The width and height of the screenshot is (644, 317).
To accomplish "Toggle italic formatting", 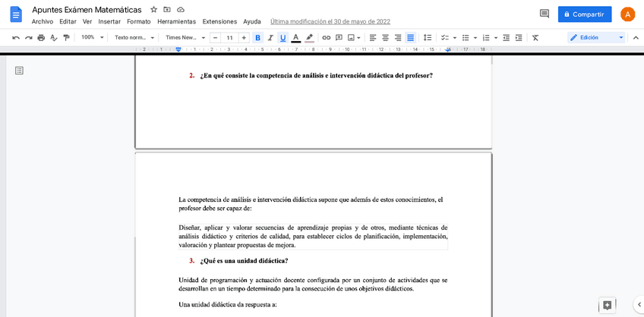I will click(x=270, y=37).
